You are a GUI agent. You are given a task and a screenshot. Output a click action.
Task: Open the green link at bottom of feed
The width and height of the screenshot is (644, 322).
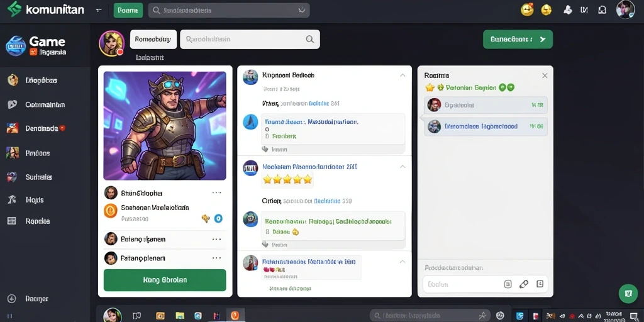[x=289, y=289]
